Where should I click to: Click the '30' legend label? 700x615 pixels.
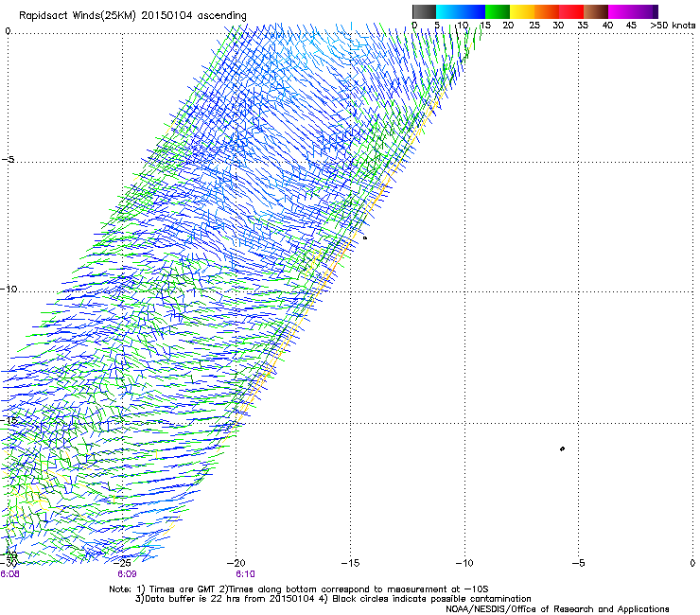tap(558, 26)
